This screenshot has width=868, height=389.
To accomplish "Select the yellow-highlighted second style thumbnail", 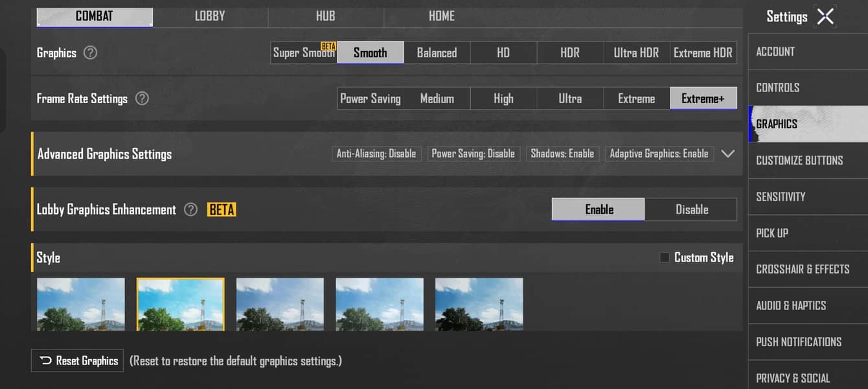I will pos(181,304).
